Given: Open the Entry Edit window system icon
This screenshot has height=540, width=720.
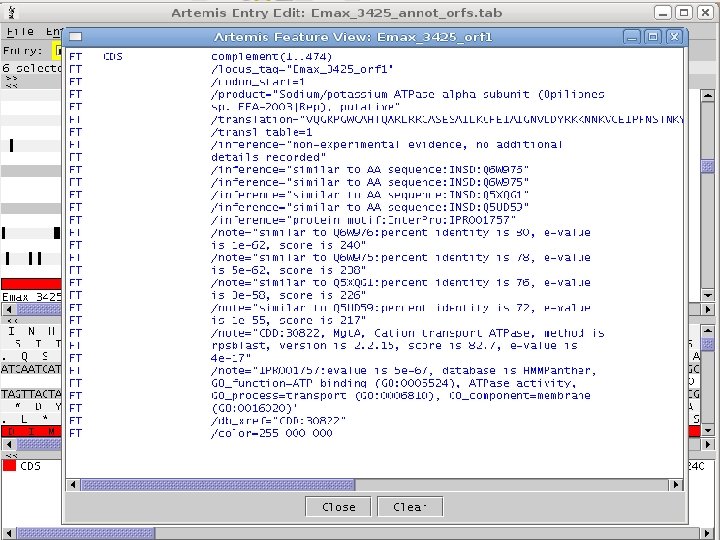Looking at the screenshot, I should point(12,12).
